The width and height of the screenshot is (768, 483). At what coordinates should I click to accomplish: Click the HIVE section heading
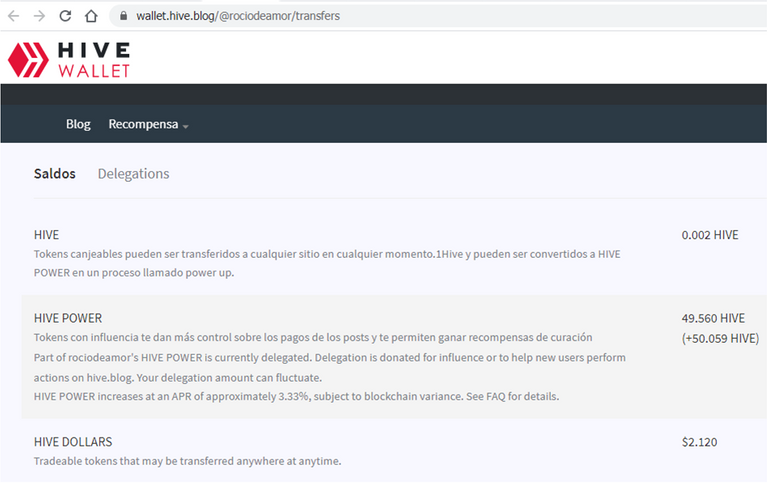pos(47,235)
